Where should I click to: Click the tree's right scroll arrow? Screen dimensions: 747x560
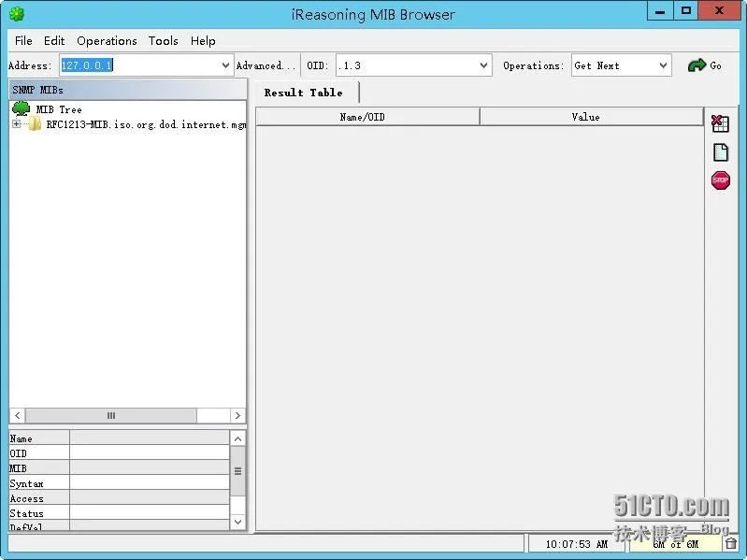237,416
